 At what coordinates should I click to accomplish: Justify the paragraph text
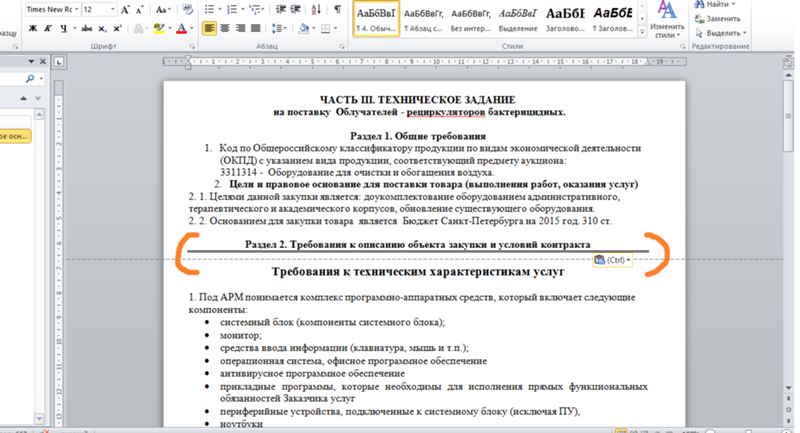[256, 29]
